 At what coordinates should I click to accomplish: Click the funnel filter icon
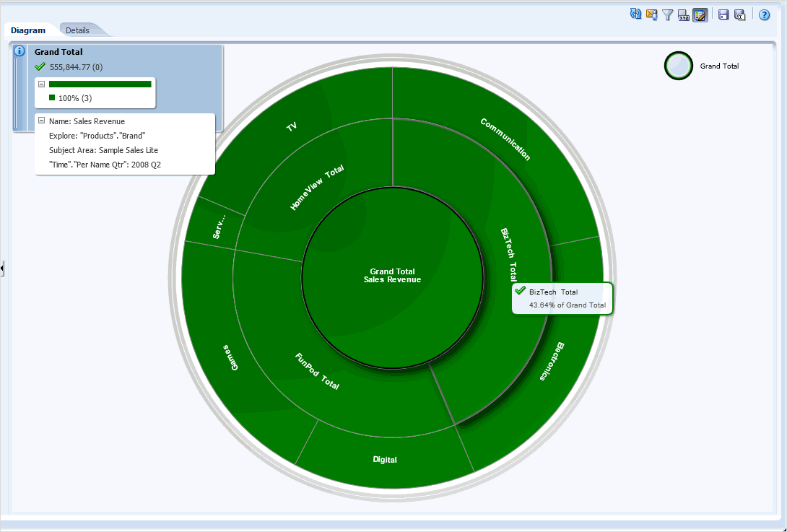[x=668, y=14]
